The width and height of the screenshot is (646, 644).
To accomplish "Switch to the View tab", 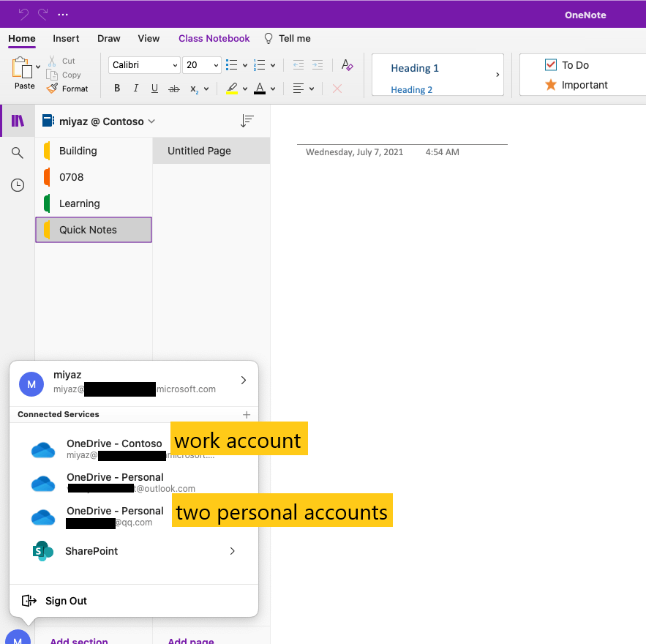I will (x=149, y=39).
